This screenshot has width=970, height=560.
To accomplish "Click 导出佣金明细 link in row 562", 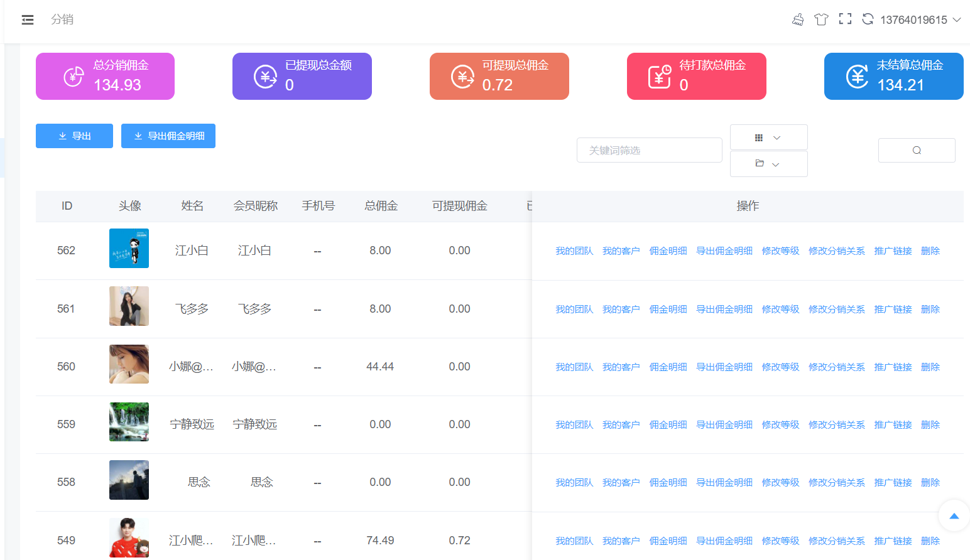I will [724, 251].
